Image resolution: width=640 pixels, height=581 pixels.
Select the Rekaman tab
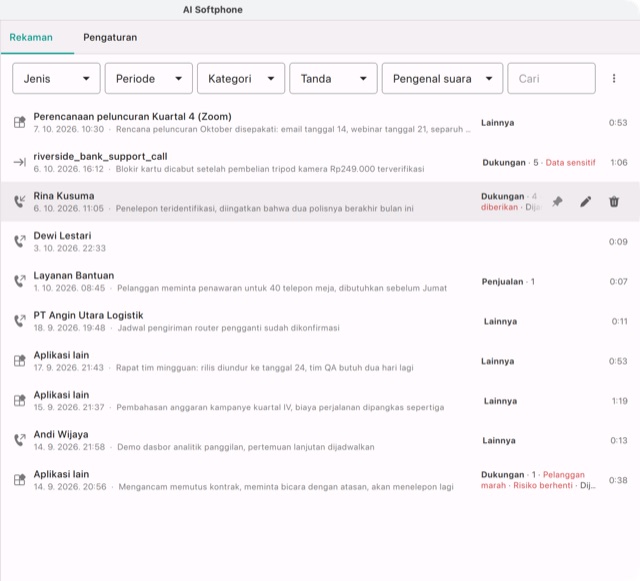pyautogui.click(x=31, y=38)
